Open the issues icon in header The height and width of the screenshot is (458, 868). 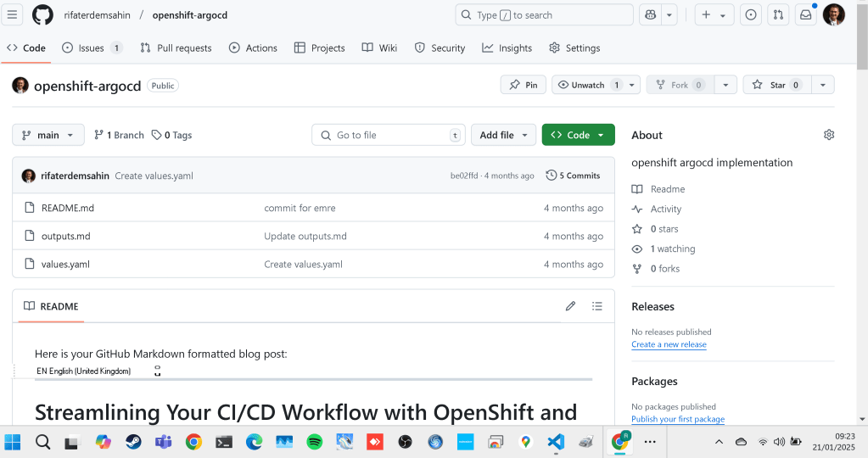[x=751, y=15]
